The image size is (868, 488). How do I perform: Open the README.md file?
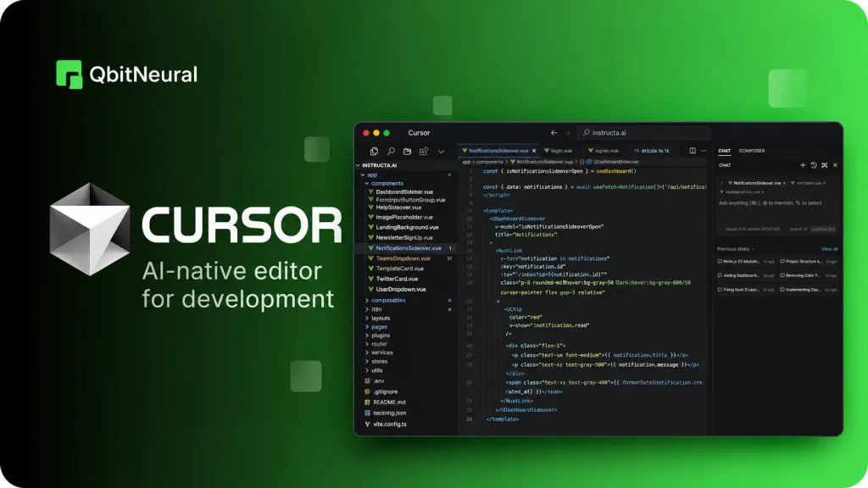pos(388,402)
